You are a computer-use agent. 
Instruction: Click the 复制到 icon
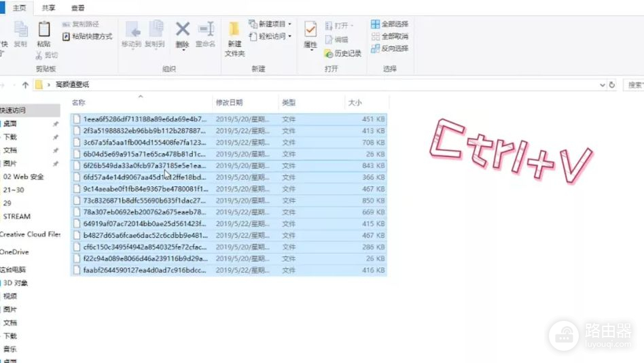coord(155,30)
